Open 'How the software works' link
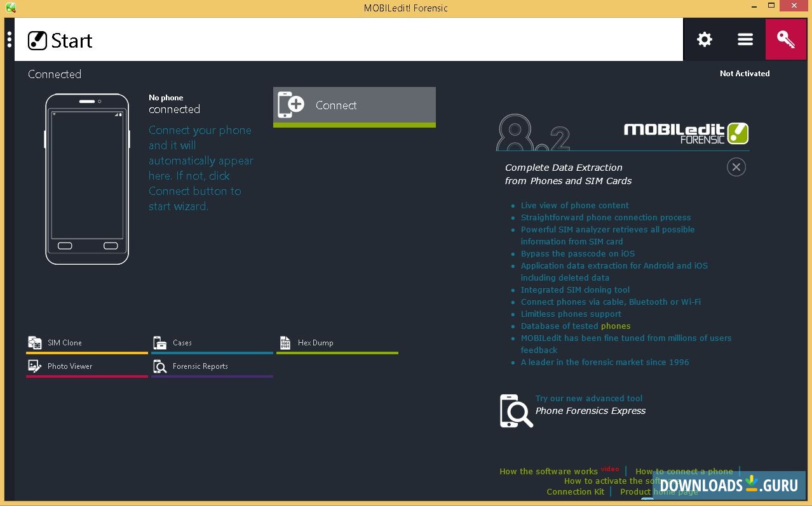812x506 pixels. point(548,472)
